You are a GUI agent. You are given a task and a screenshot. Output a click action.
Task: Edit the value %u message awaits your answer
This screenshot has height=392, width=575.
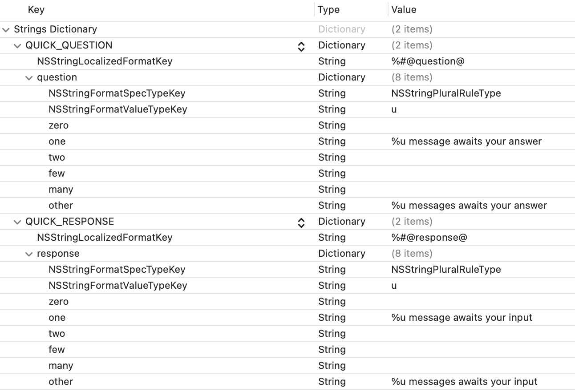(x=466, y=141)
